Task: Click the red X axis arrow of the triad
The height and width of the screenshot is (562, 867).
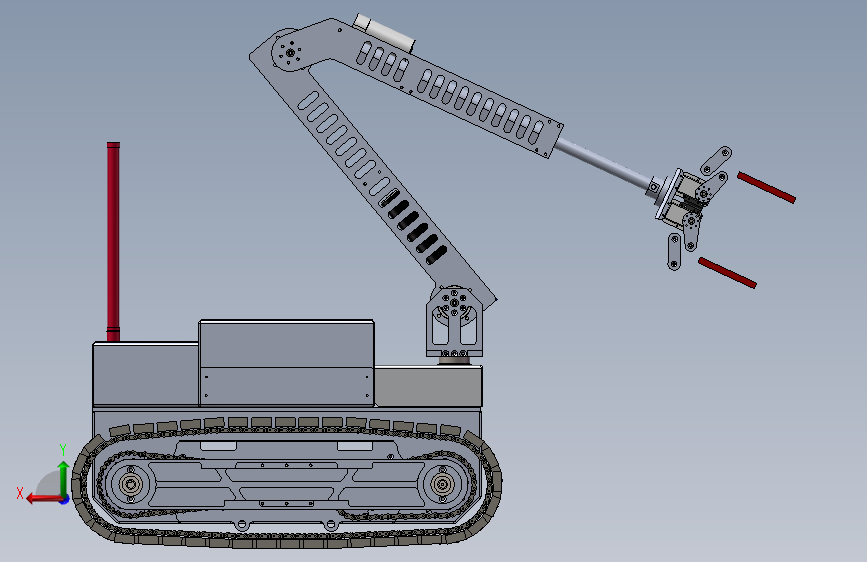Action: coord(43,498)
